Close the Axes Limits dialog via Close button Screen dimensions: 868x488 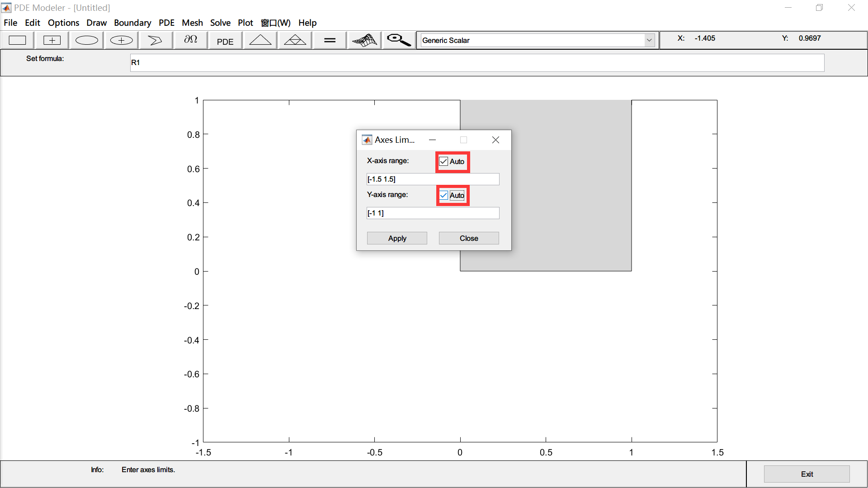click(468, 238)
